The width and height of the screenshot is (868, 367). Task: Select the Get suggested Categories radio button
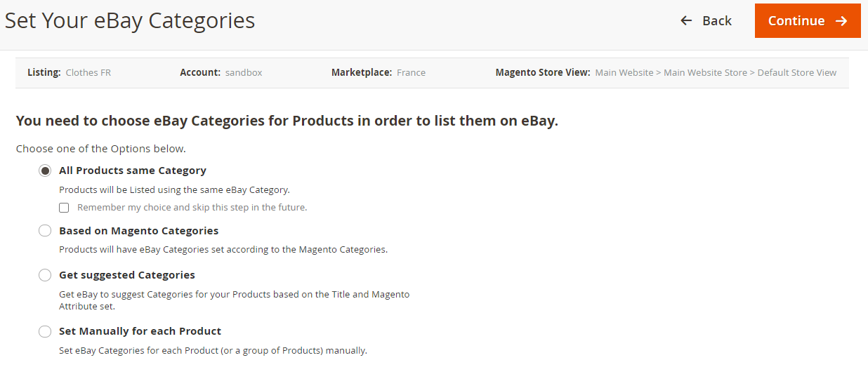(x=45, y=275)
